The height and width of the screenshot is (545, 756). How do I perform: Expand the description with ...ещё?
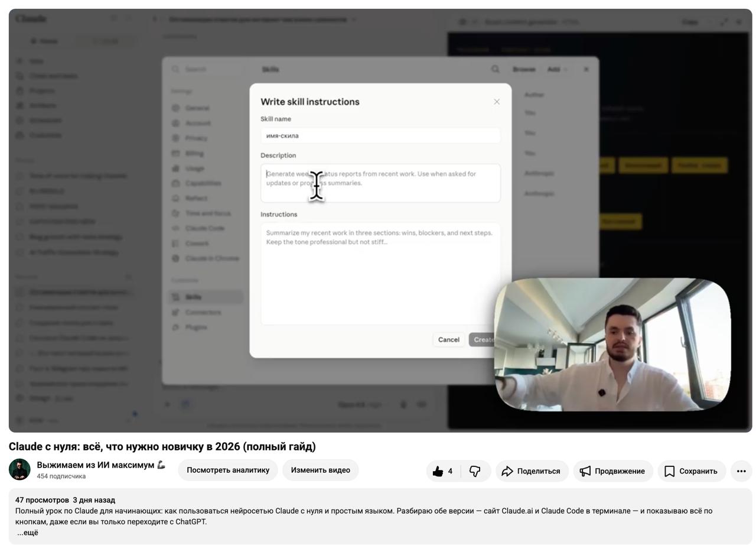(x=28, y=533)
